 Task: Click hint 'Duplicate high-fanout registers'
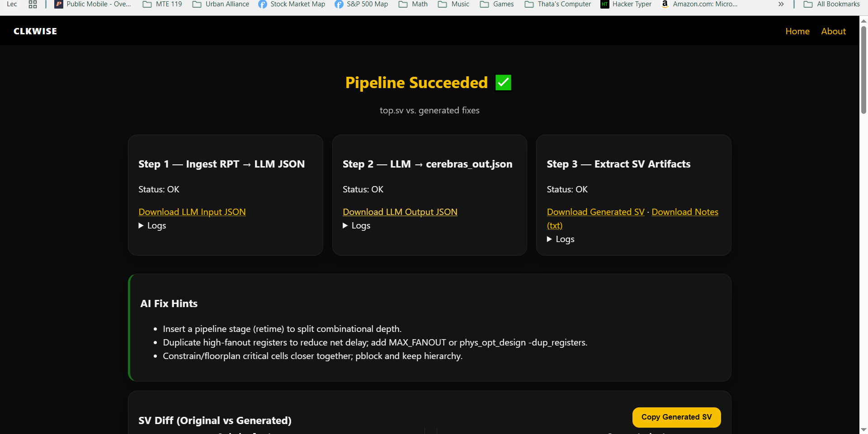pos(375,342)
